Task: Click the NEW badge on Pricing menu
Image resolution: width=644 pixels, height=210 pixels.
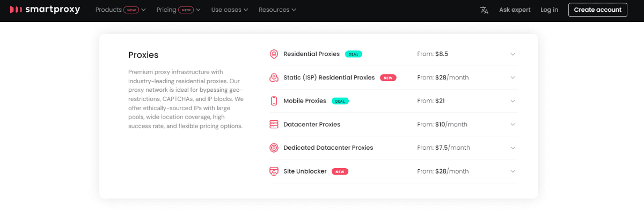Action: tap(186, 10)
